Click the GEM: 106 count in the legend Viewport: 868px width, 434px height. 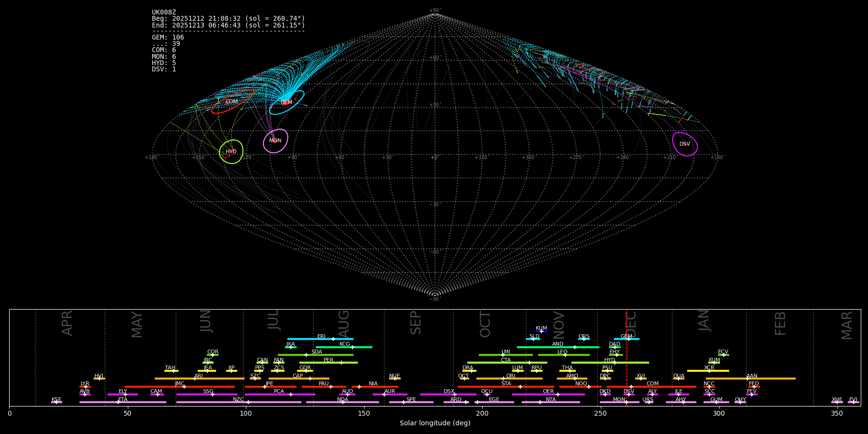tap(168, 38)
